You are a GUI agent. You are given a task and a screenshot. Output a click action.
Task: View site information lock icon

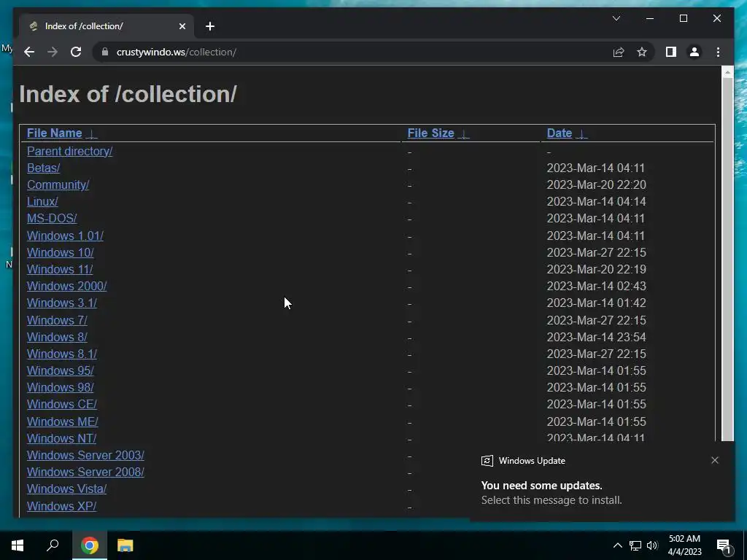coord(105,52)
